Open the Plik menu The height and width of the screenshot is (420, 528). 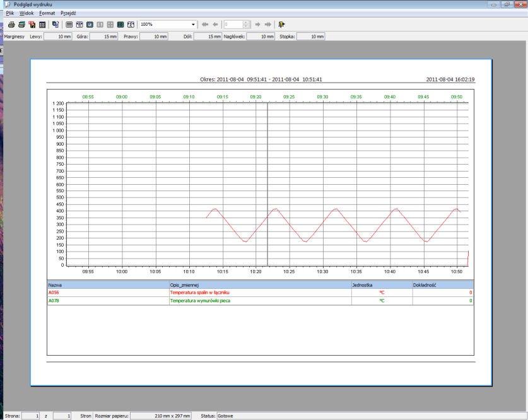click(x=10, y=13)
